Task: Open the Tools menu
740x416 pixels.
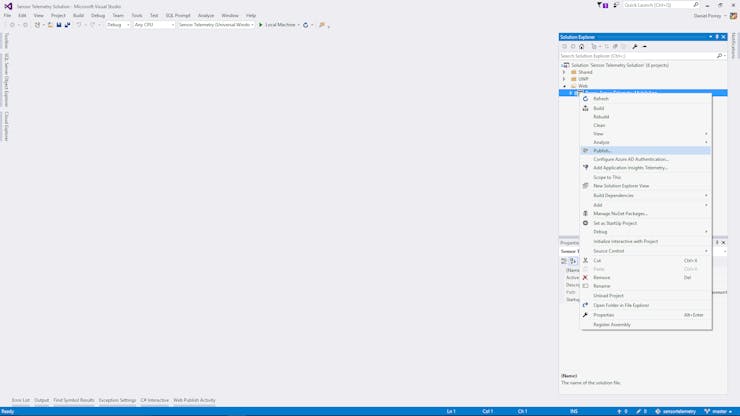Action: (137, 16)
